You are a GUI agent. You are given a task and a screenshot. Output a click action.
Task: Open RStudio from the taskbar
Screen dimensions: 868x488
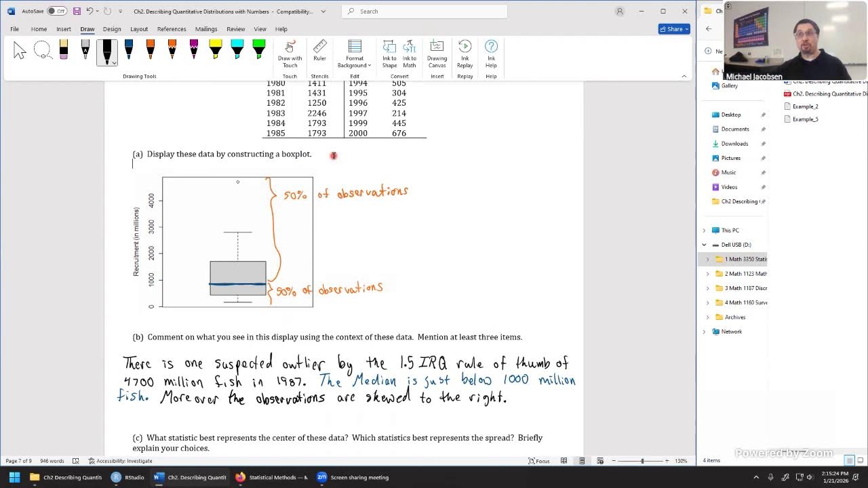128,477
